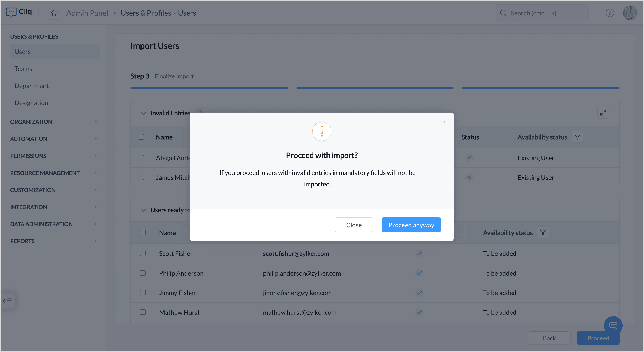The width and height of the screenshot is (644, 352).
Task: Focus the Search (cmd + k) field
Action: (542, 13)
